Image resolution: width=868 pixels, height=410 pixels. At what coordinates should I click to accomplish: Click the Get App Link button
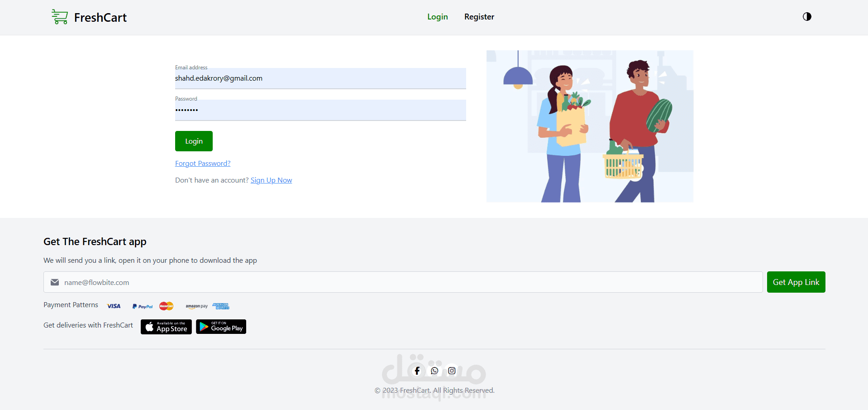click(x=796, y=282)
